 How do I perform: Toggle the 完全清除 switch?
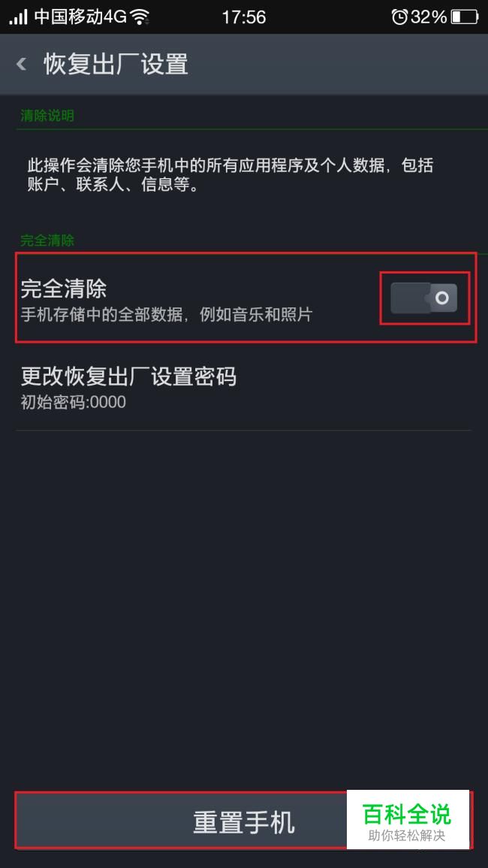click(424, 298)
